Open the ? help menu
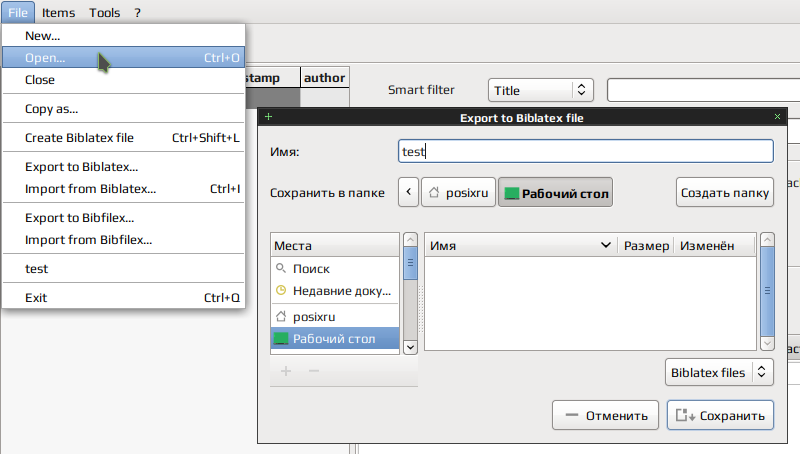Screen dimensions: 800x454 tap(137, 12)
